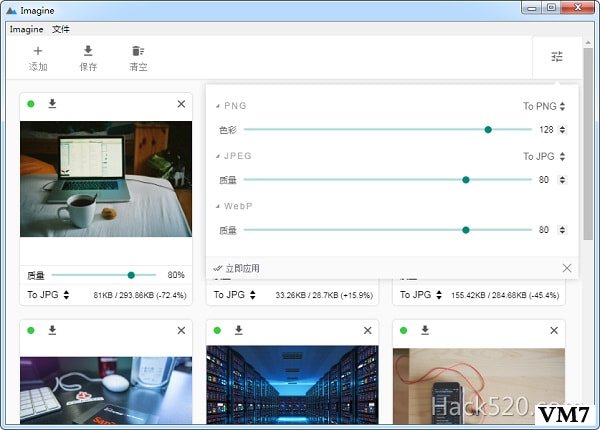Remove the laptop photo card
This screenshot has height=430, width=600.
pos(181,104)
